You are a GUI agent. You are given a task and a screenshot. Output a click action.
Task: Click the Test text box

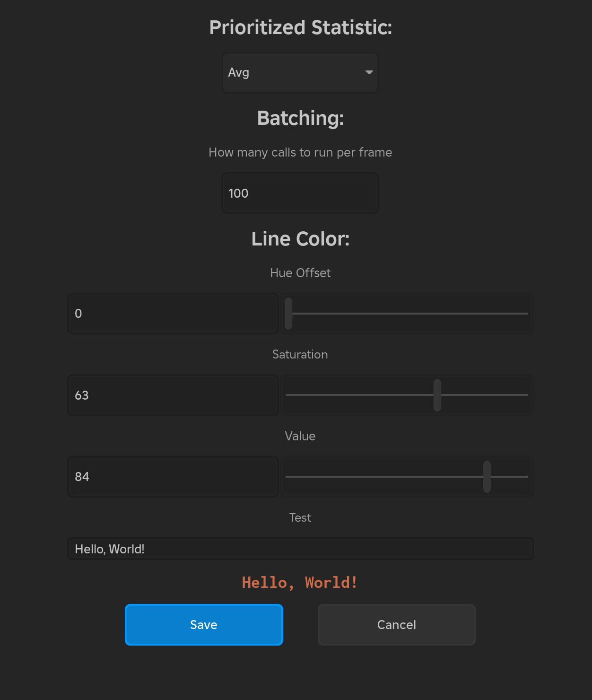300,549
